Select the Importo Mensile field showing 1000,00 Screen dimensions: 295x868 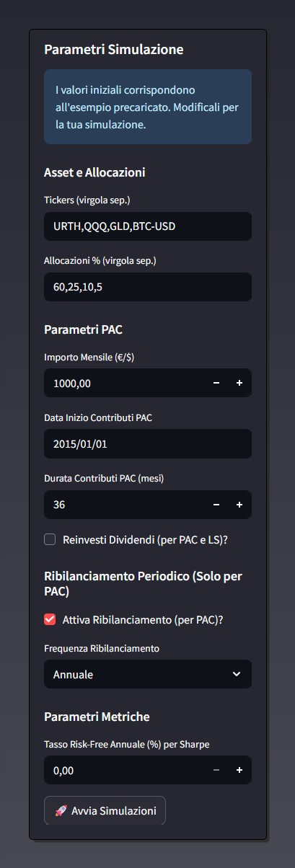(x=124, y=384)
